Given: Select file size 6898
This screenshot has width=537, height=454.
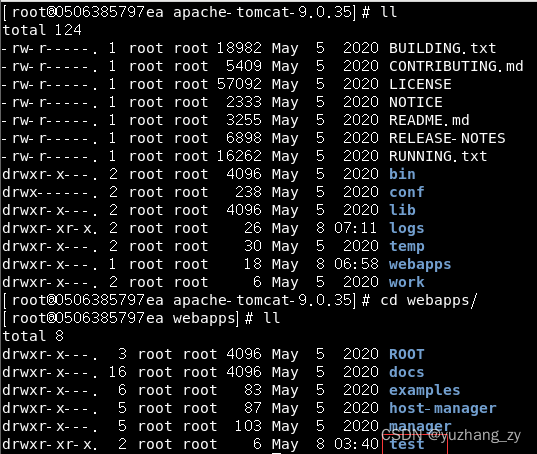Looking at the screenshot, I should tap(243, 138).
